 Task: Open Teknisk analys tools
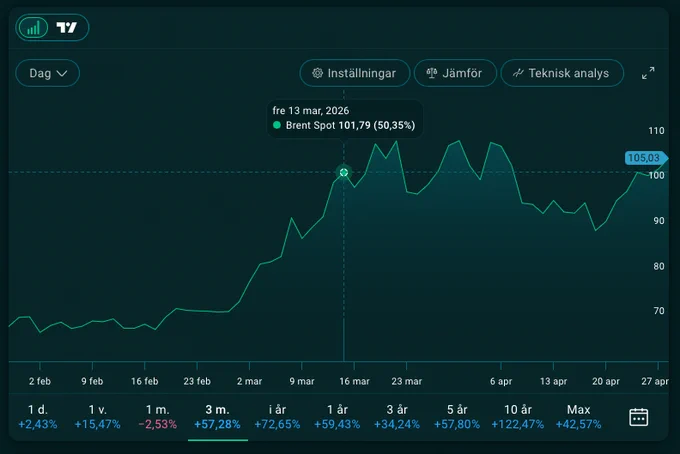click(x=562, y=73)
